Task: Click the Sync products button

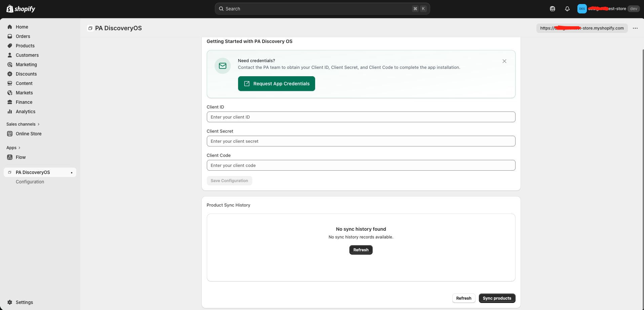Action: 497,298
